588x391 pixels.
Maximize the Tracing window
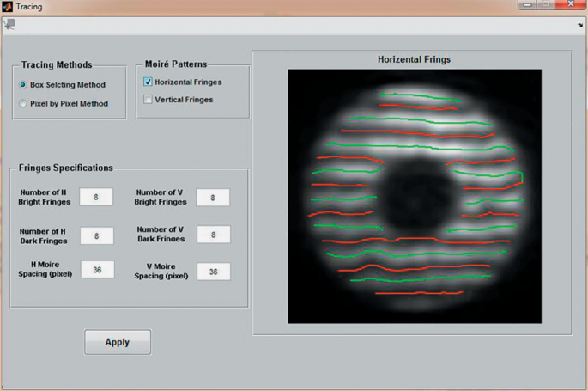(x=544, y=6)
